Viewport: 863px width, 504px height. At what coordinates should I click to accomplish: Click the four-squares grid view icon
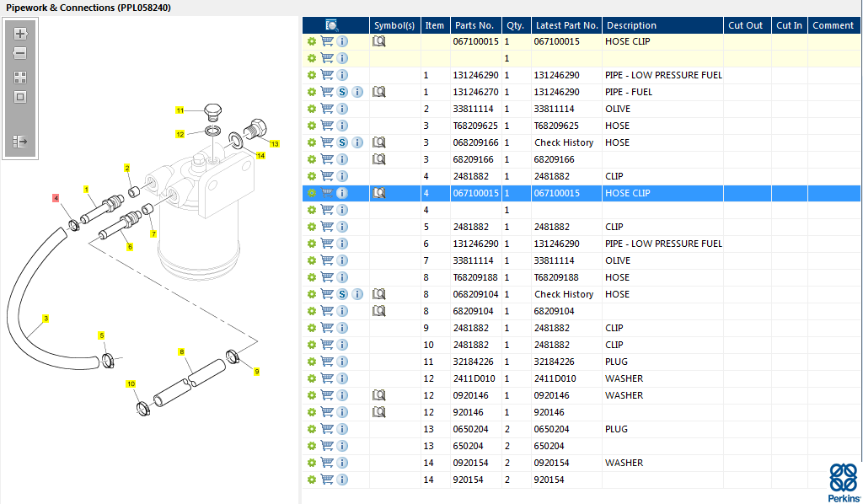20,77
